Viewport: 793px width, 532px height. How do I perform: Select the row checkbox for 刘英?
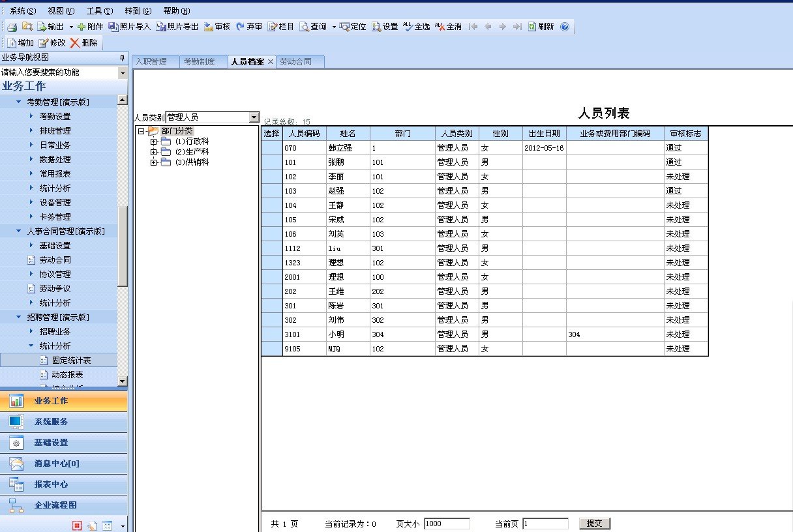coord(272,234)
